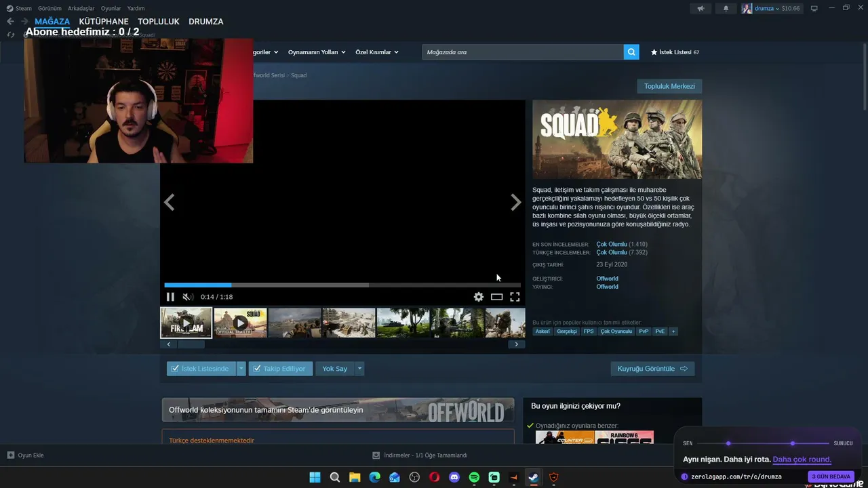Open Windows Start menu
The height and width of the screenshot is (488, 868).
315,477
